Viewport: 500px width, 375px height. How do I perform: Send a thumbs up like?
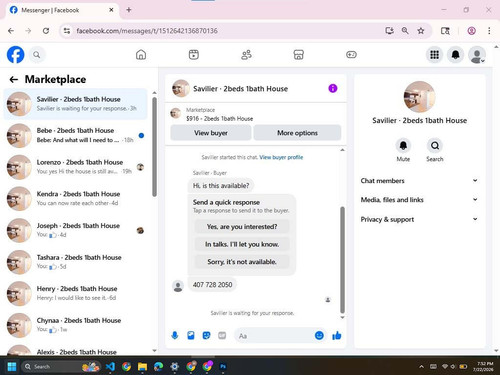pos(337,335)
